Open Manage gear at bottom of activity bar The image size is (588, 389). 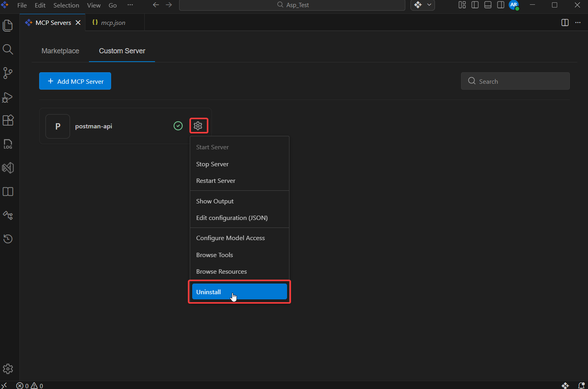(8, 369)
